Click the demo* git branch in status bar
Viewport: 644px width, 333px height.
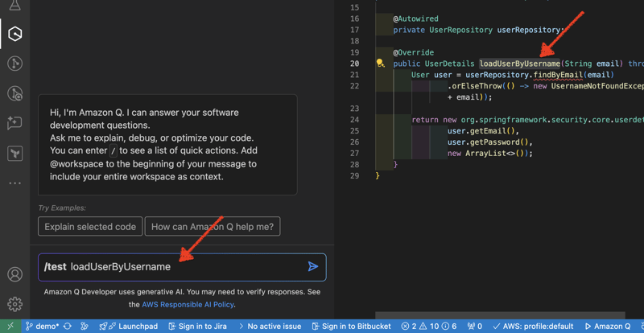pos(43,327)
